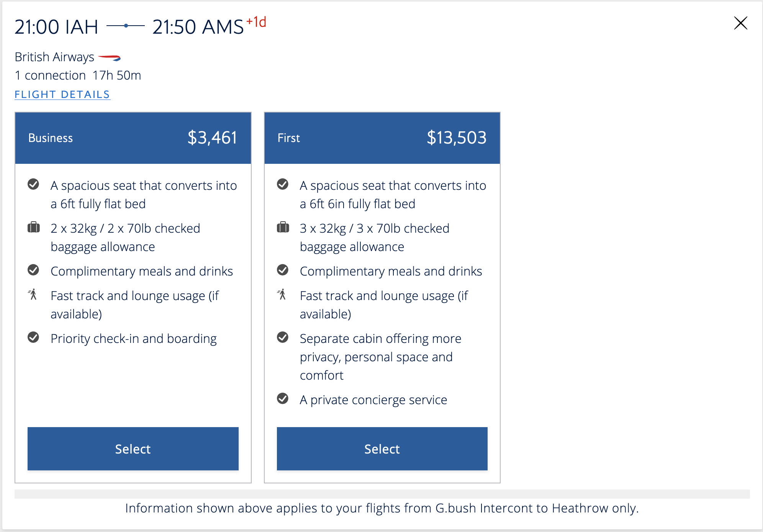
Task: Select the Business fare button
Action: tap(133, 449)
